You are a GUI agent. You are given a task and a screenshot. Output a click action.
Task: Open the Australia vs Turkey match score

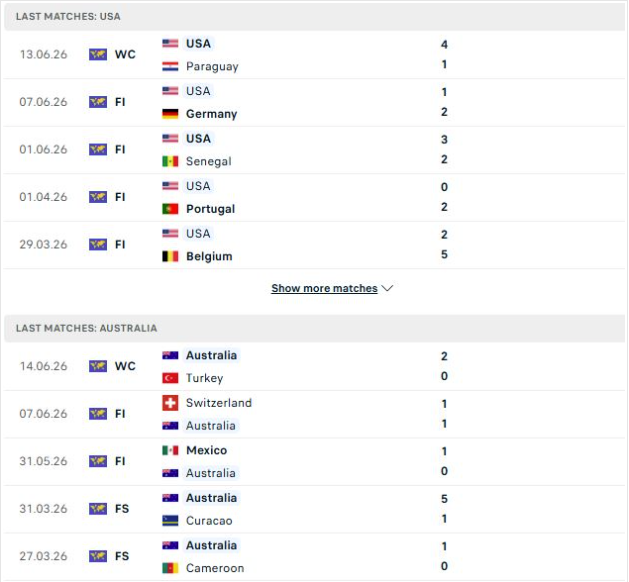pos(444,366)
